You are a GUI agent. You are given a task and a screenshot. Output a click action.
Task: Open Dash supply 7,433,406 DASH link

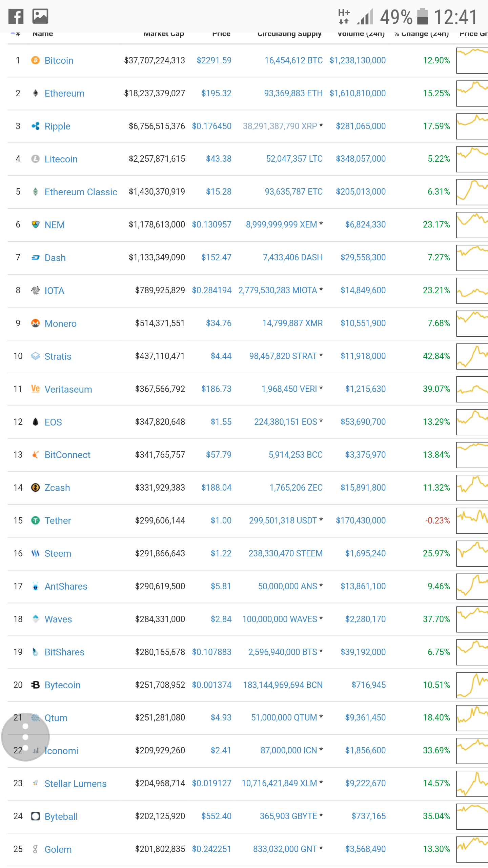click(x=293, y=257)
